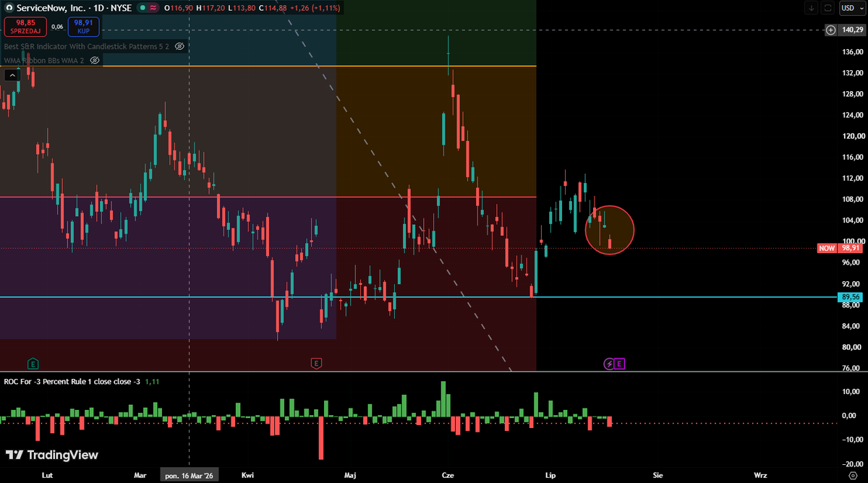Click the 120,00 price scale label
Viewport: 868px width, 483px height.
click(851, 136)
